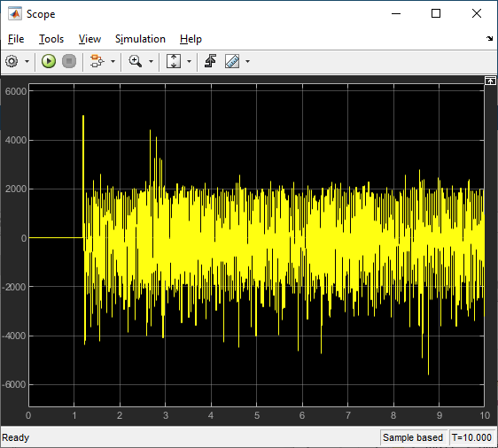Open the File menu
Image resolution: width=498 pixels, height=448 pixels.
pyautogui.click(x=16, y=39)
